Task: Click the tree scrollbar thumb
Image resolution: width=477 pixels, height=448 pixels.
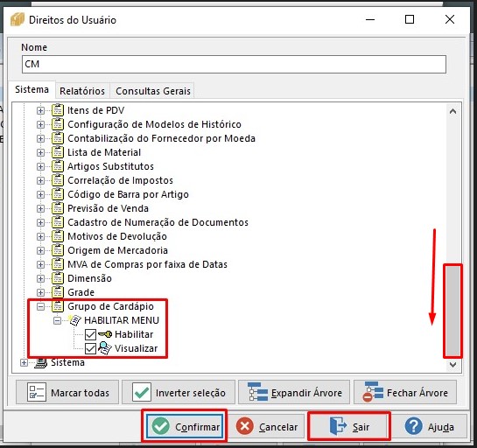Action: tap(452, 311)
